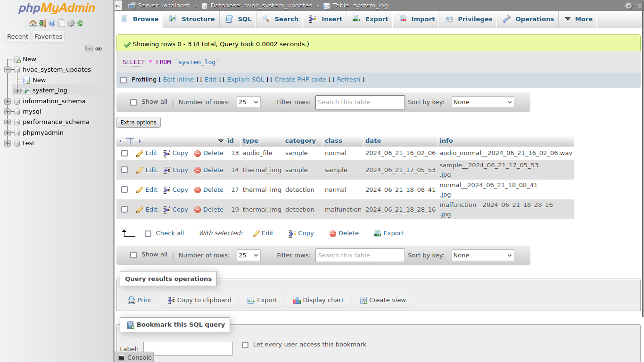
Task: Click red Delete icon for row 13
Action: pos(198,154)
